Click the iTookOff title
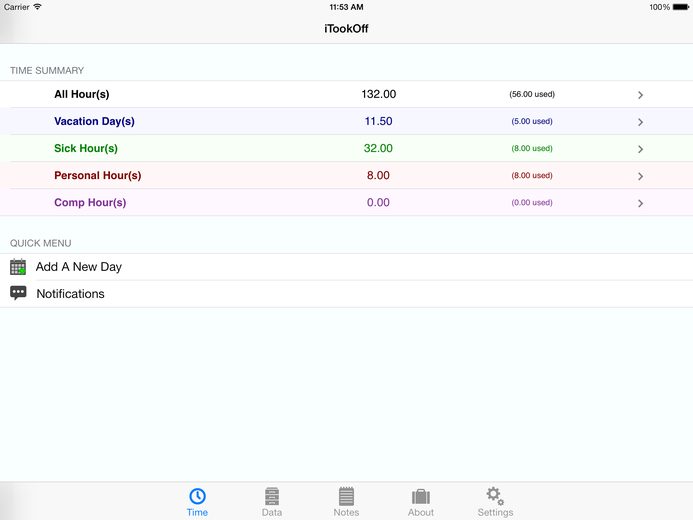 pos(346,29)
